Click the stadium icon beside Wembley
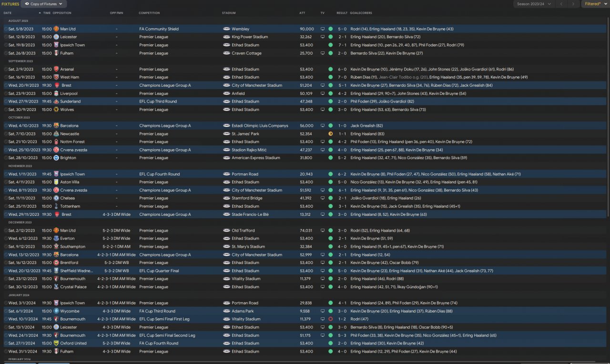Screen dimensions: 610x364 (226, 29)
